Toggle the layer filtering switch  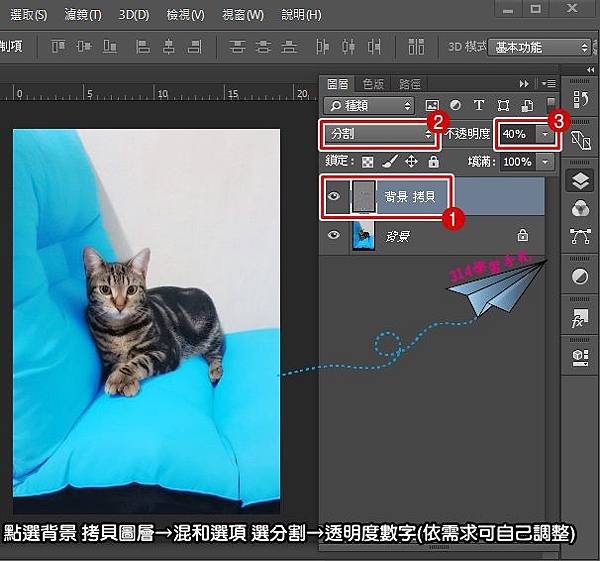(551, 103)
